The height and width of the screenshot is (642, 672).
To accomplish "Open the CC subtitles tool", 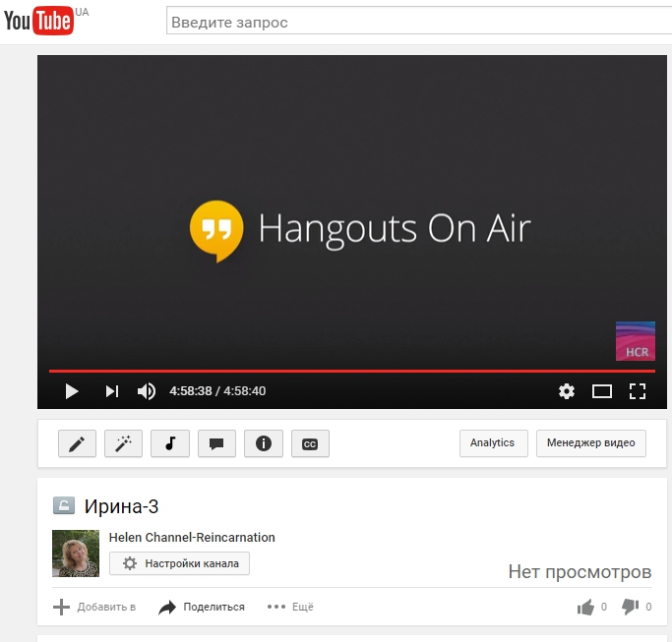I will click(310, 443).
